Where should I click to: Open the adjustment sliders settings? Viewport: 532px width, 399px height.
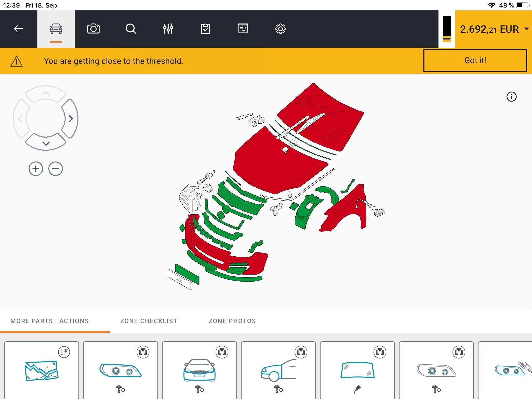point(168,29)
